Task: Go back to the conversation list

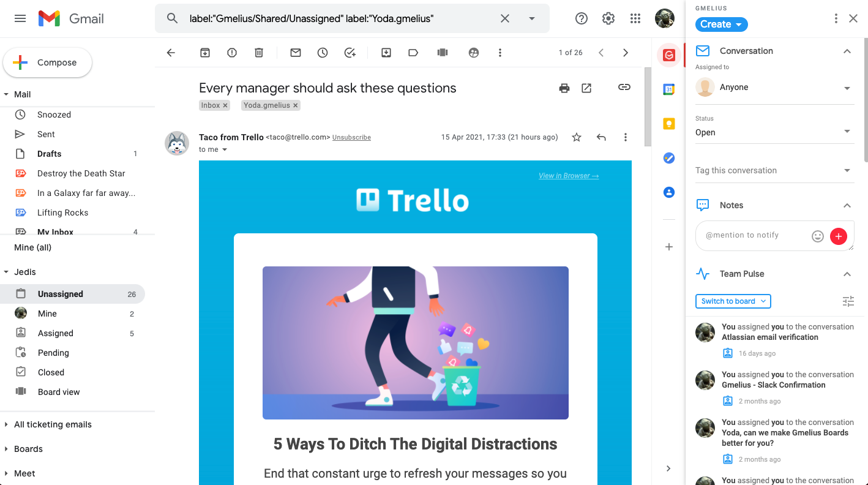Action: [171, 53]
